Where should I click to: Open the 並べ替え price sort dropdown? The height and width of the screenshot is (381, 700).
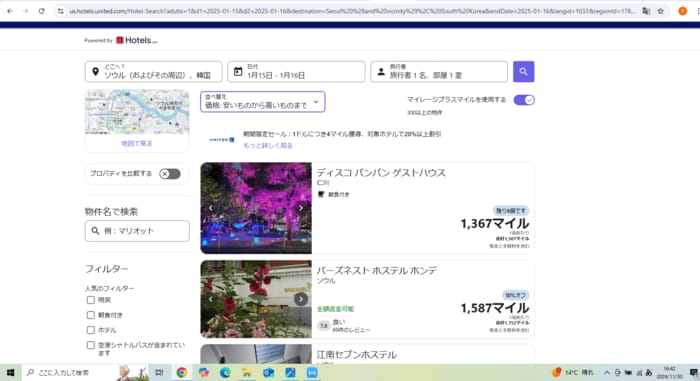pos(262,102)
